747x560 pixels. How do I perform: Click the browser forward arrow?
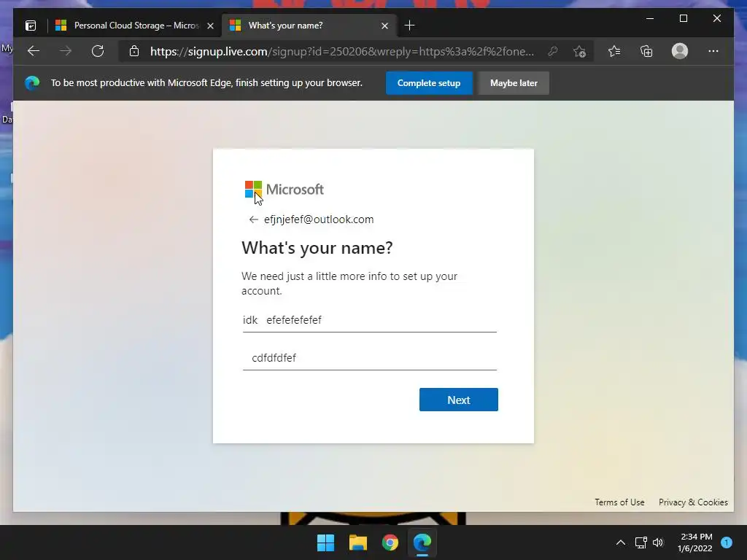click(x=66, y=51)
